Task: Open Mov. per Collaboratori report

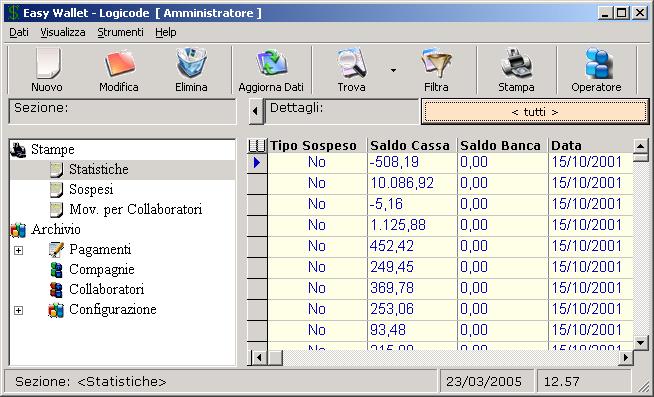Action: click(136, 209)
